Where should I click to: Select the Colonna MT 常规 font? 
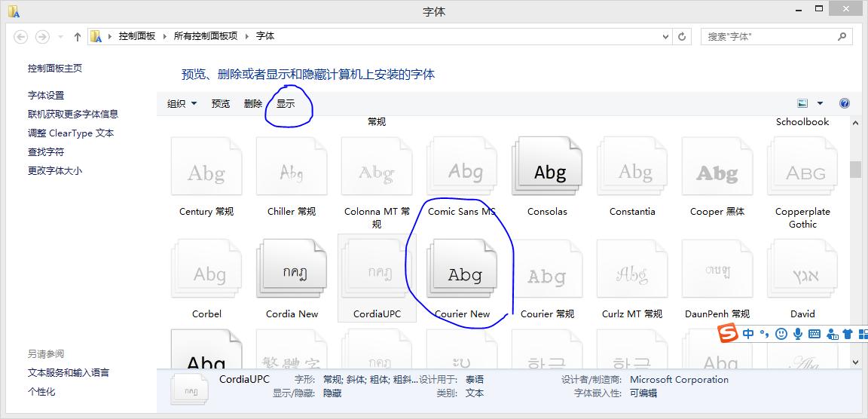pyautogui.click(x=377, y=167)
